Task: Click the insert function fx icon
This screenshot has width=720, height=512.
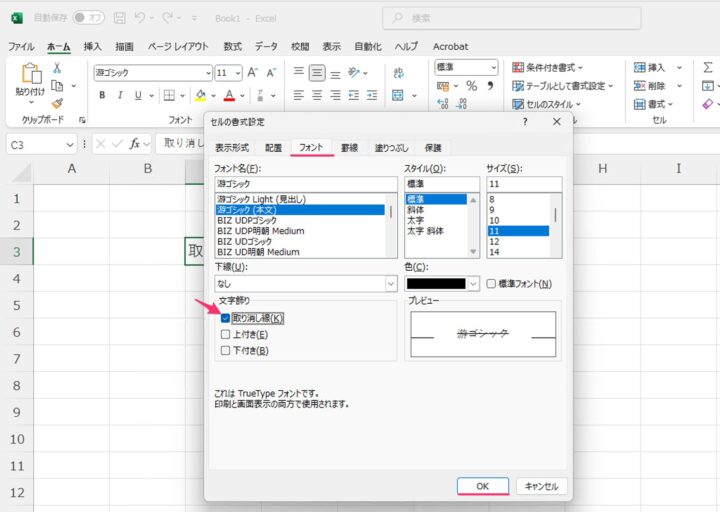Action: pos(134,144)
